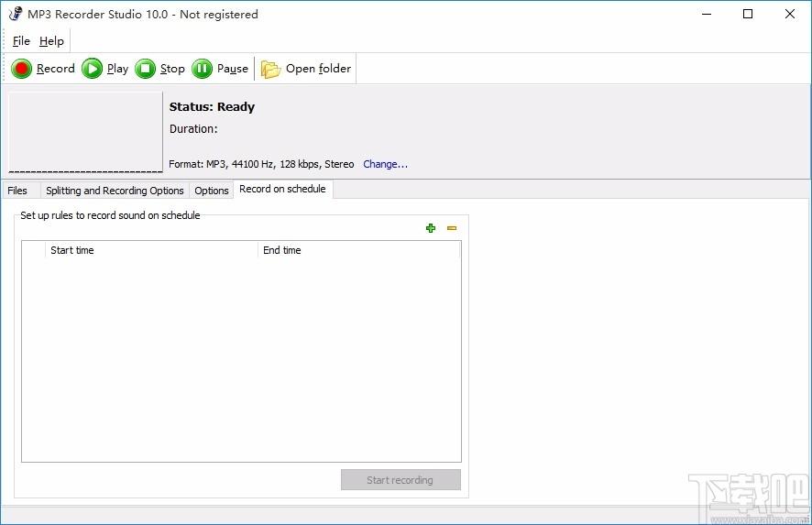Close the MP3 Recorder Studio window
The height and width of the screenshot is (525, 812).
pos(790,14)
